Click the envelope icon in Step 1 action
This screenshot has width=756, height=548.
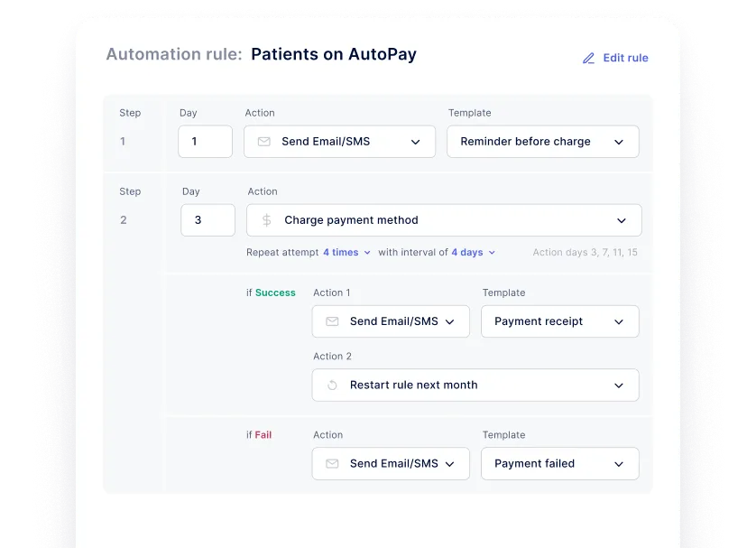tap(263, 142)
